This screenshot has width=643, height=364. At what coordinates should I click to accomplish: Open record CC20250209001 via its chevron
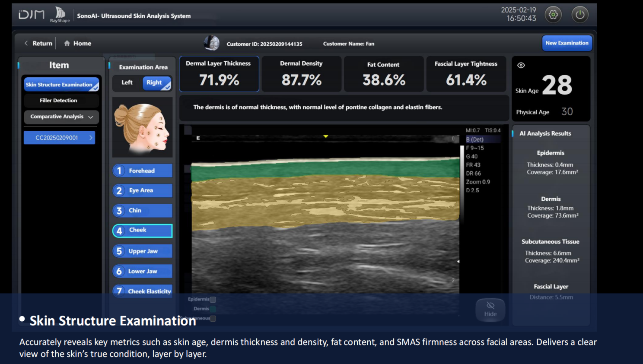tap(91, 138)
